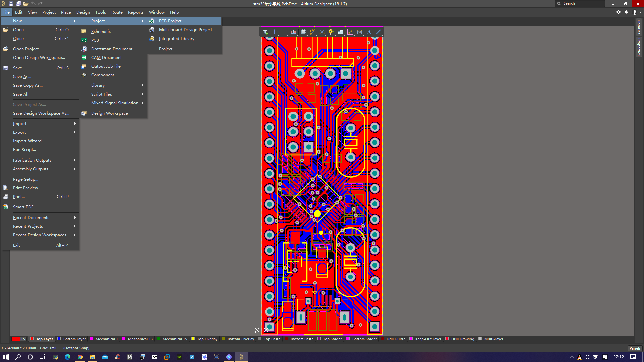Expand Recent Projects submenu
This screenshot has width=644, height=362.
[40, 226]
